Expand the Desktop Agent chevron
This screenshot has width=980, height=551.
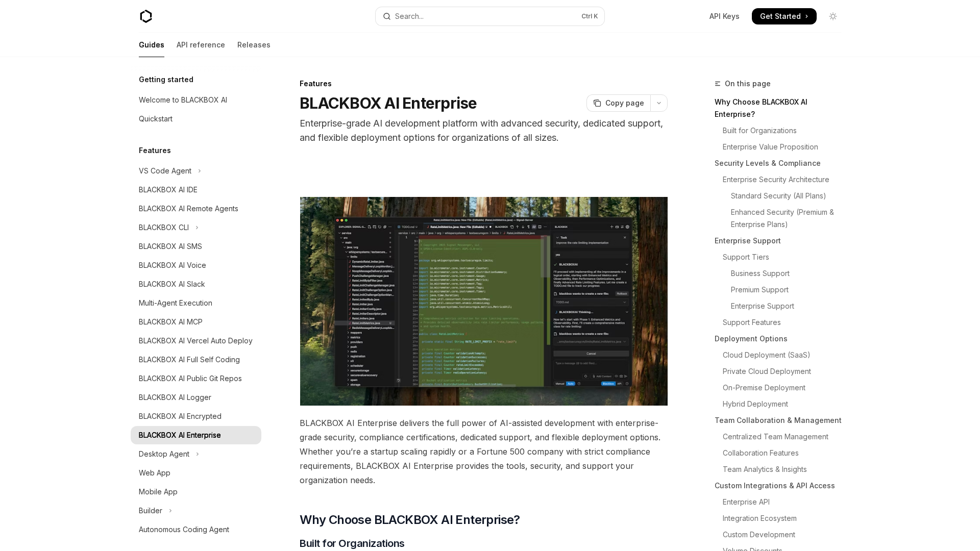coord(198,454)
